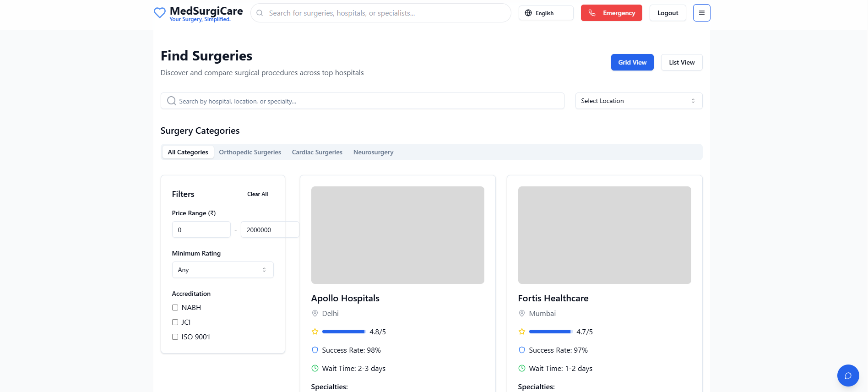
Task: Click the Find Surgeries heading
Action: (206, 56)
